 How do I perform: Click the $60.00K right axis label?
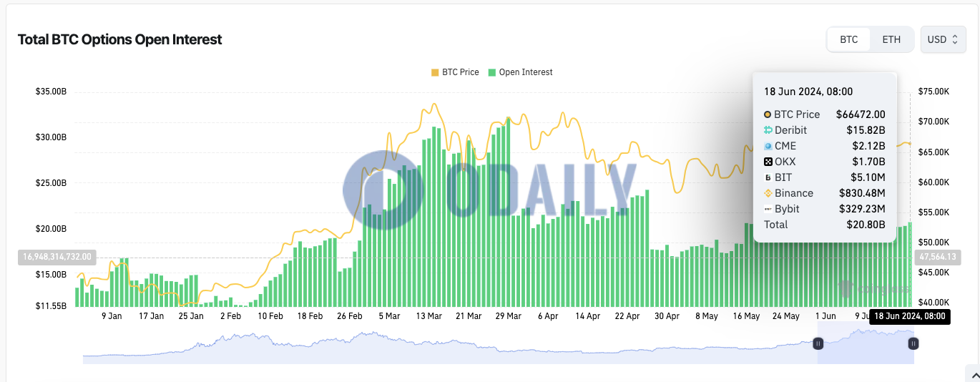934,182
